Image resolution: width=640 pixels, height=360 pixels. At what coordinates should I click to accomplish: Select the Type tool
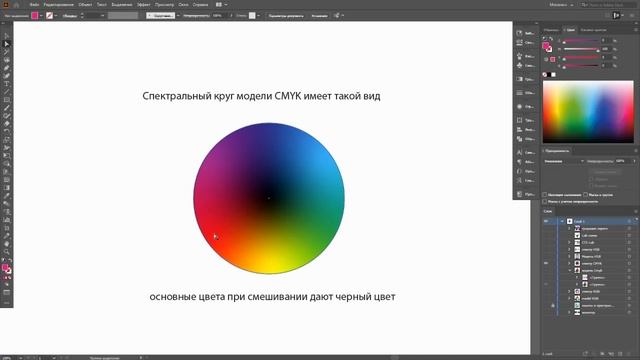pos(7,84)
